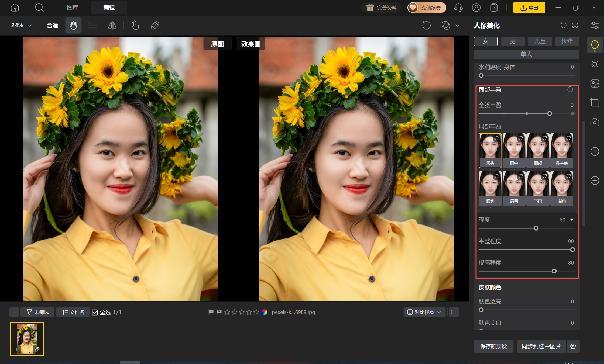
Task: Open the camera snapshot icon in sidebar
Action: [595, 122]
